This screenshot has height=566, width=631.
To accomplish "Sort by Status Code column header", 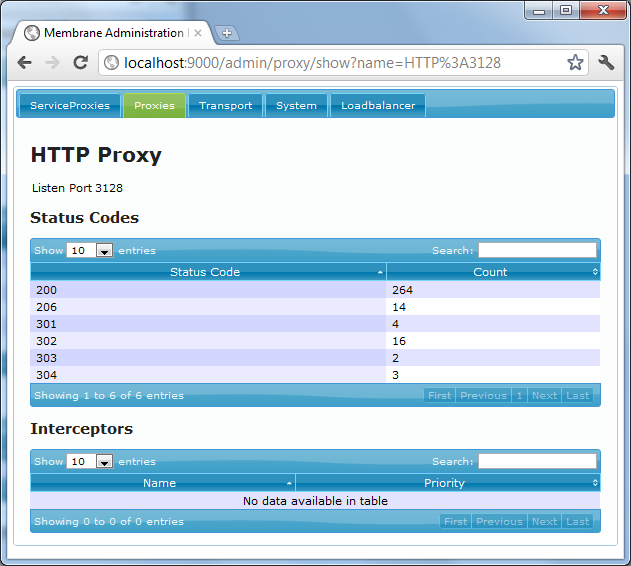I will click(208, 272).
